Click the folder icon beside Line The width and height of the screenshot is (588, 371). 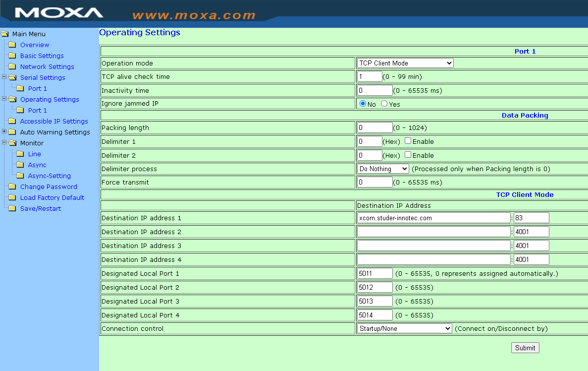click(x=20, y=154)
